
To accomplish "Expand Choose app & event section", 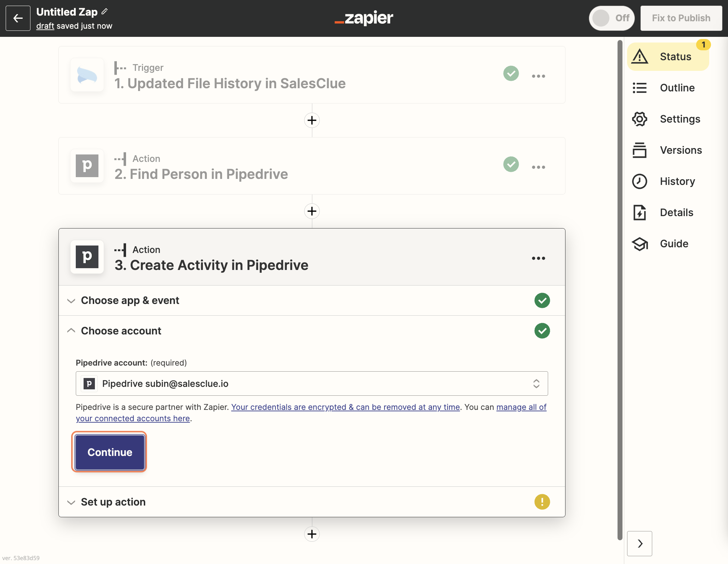I will tap(312, 300).
